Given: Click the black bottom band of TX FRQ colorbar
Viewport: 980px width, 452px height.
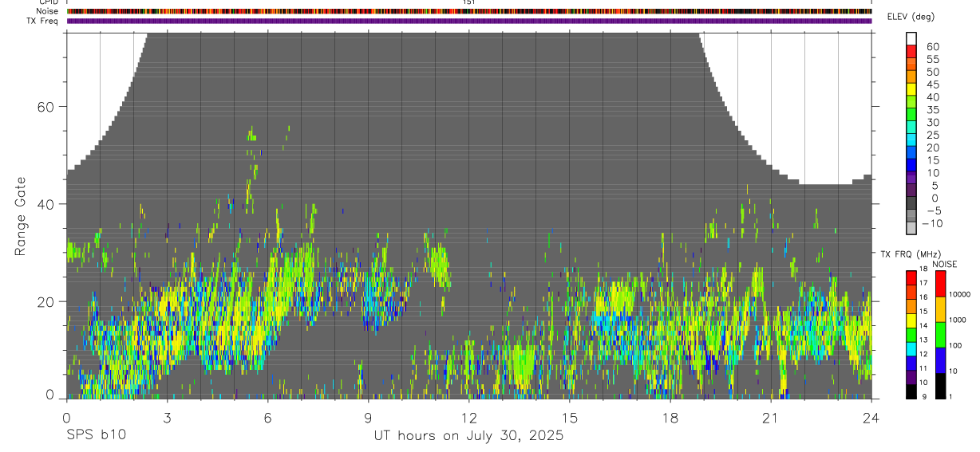Looking at the screenshot, I should [911, 392].
